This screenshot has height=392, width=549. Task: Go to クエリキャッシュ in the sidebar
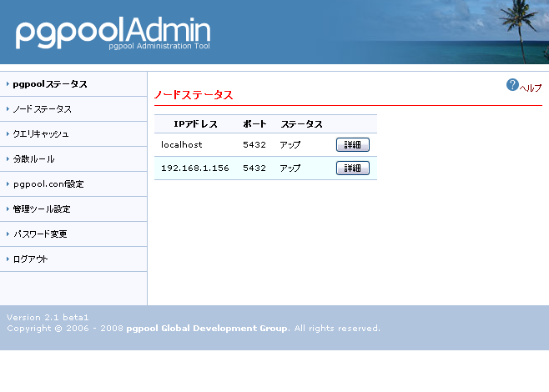(41, 134)
